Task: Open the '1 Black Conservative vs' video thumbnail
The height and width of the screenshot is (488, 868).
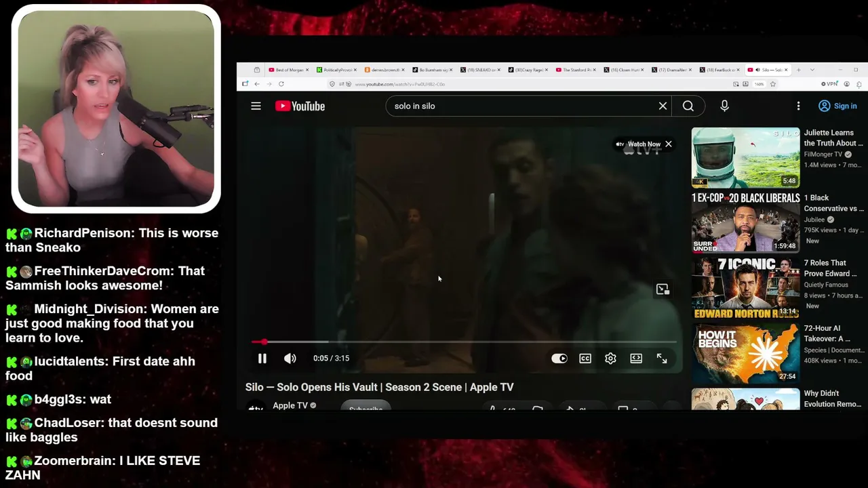Action: 745,222
